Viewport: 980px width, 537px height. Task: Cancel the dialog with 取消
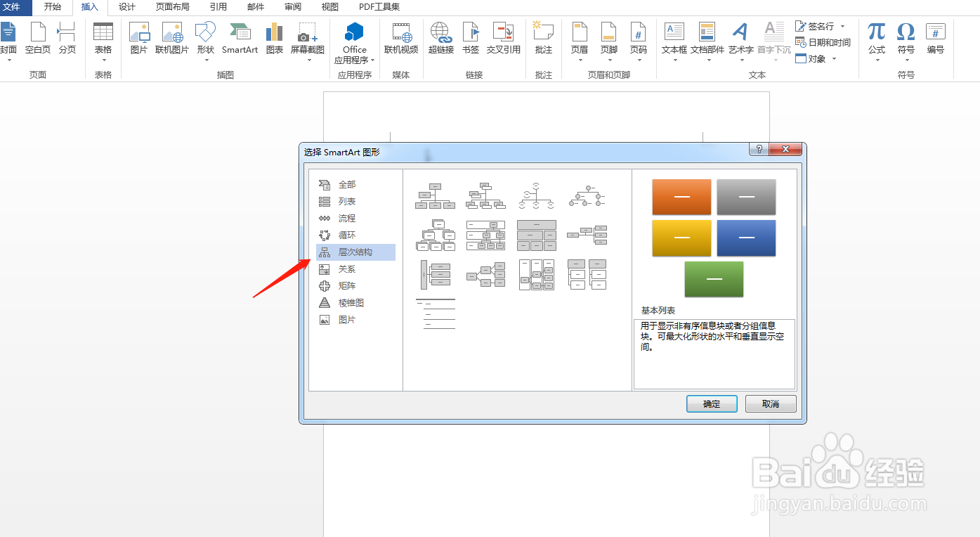[771, 403]
